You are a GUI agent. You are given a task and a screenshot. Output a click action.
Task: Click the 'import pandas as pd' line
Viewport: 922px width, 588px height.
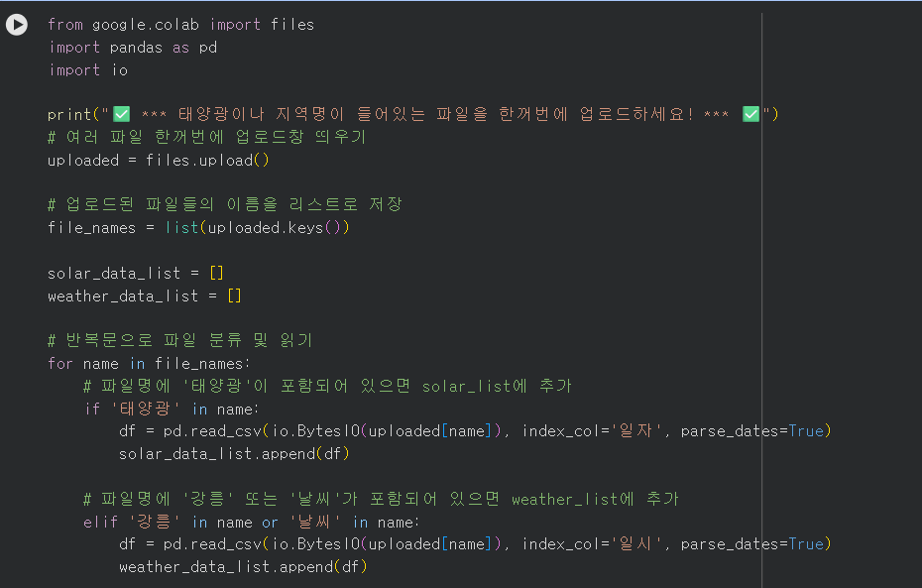[x=133, y=48]
